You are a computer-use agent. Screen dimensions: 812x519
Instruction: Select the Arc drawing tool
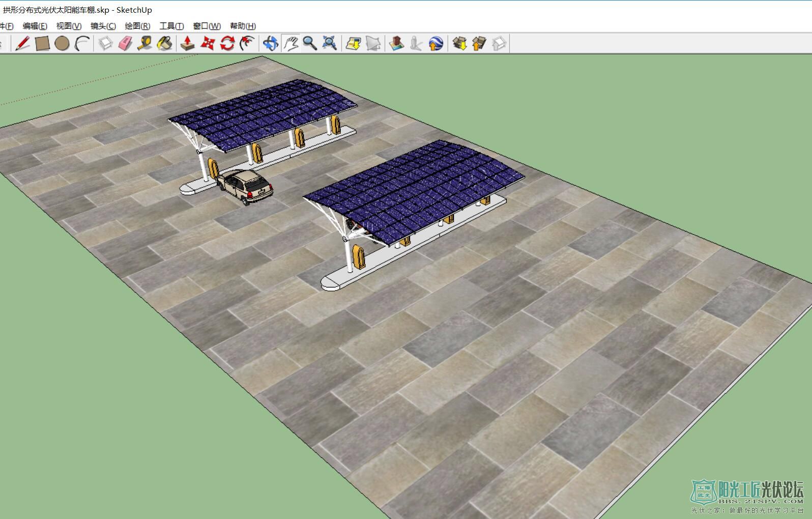82,44
